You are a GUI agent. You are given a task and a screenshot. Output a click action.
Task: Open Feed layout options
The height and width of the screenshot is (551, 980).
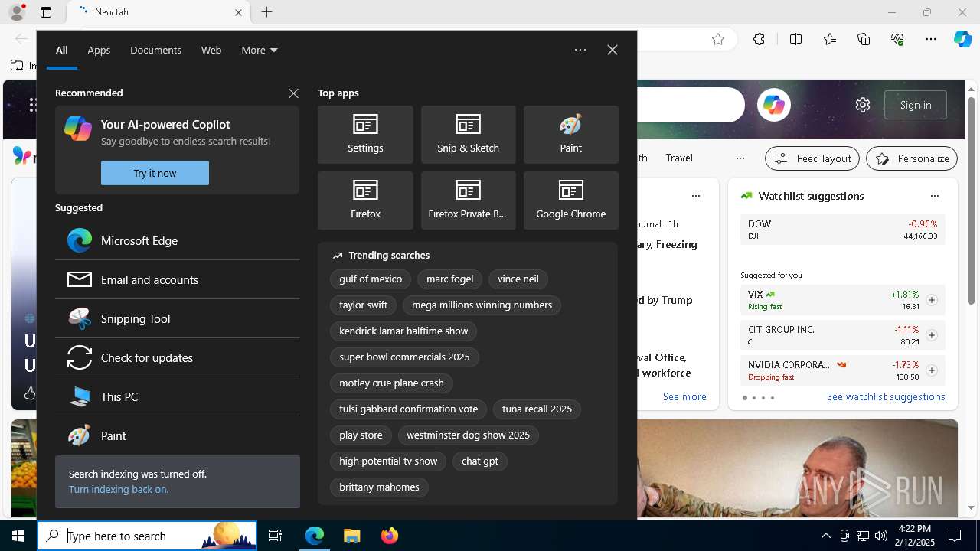point(812,158)
